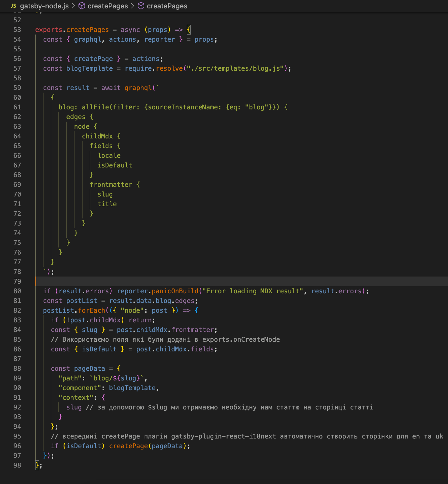Click 'locale' on line 66
This screenshot has height=484, width=448.
pyautogui.click(x=109, y=156)
